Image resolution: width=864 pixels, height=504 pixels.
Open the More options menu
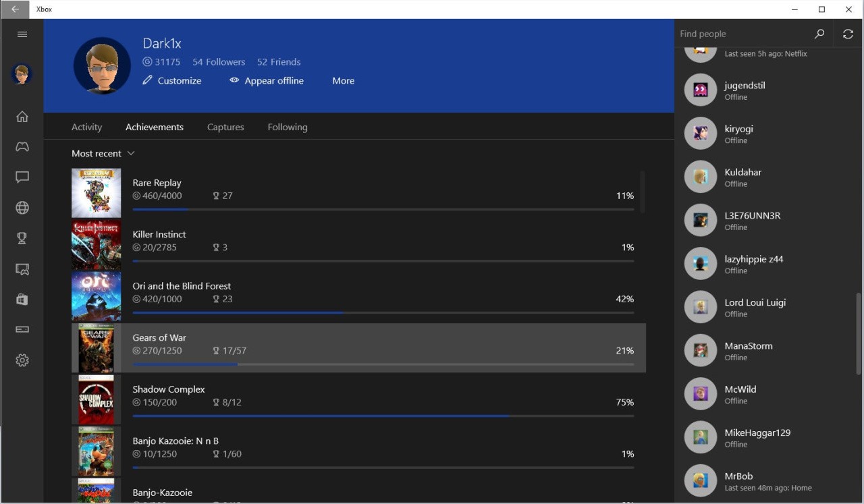343,80
